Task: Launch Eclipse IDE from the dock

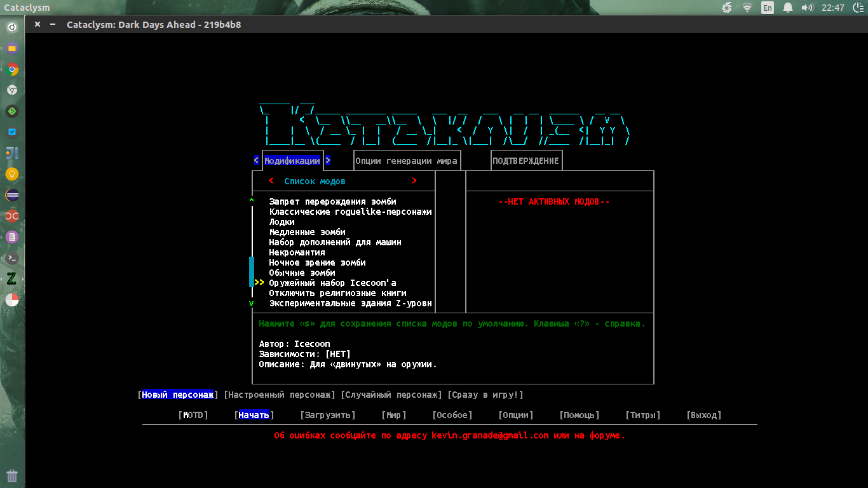Action: (x=12, y=195)
